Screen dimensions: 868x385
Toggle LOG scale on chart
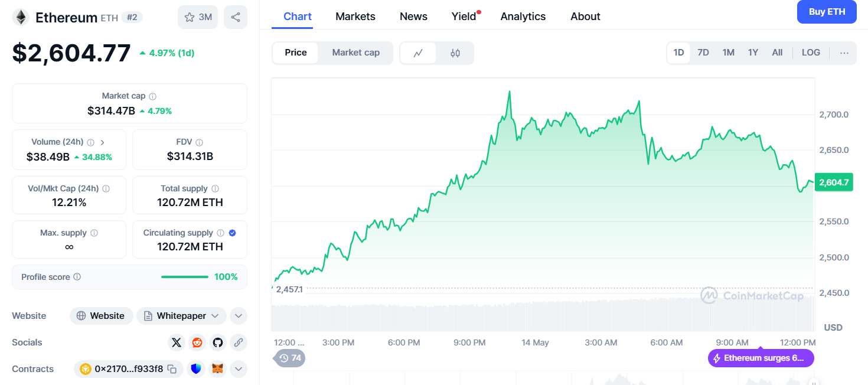tap(811, 53)
